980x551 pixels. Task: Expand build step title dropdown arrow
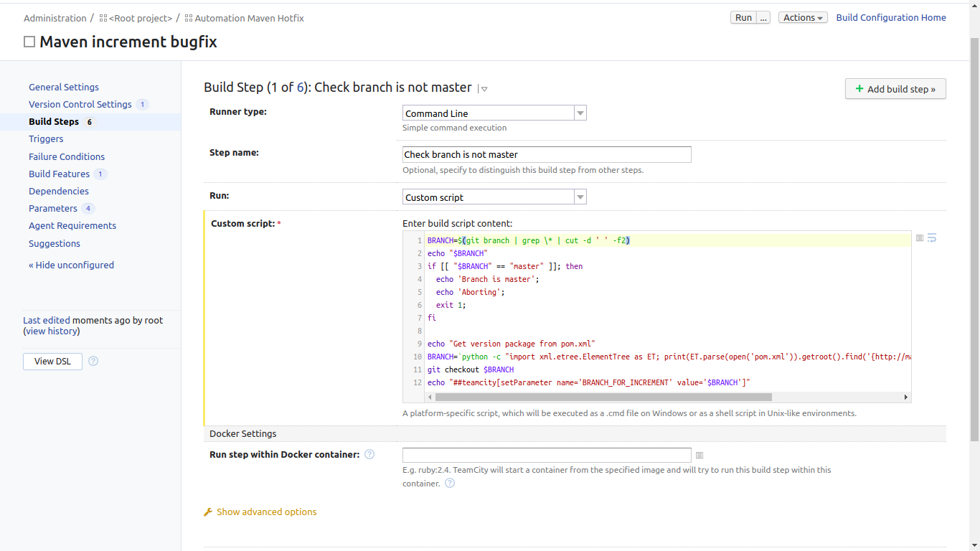point(484,89)
